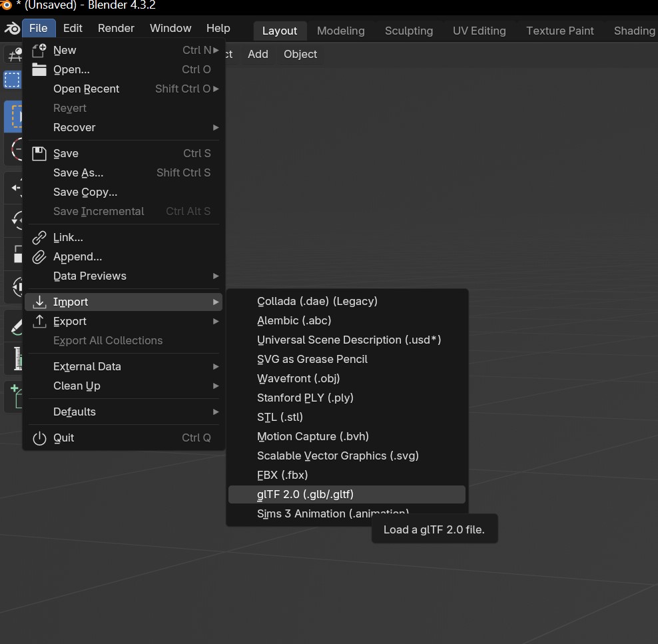The image size is (658, 644).
Task: Open the Edit menu
Action: (x=73, y=28)
